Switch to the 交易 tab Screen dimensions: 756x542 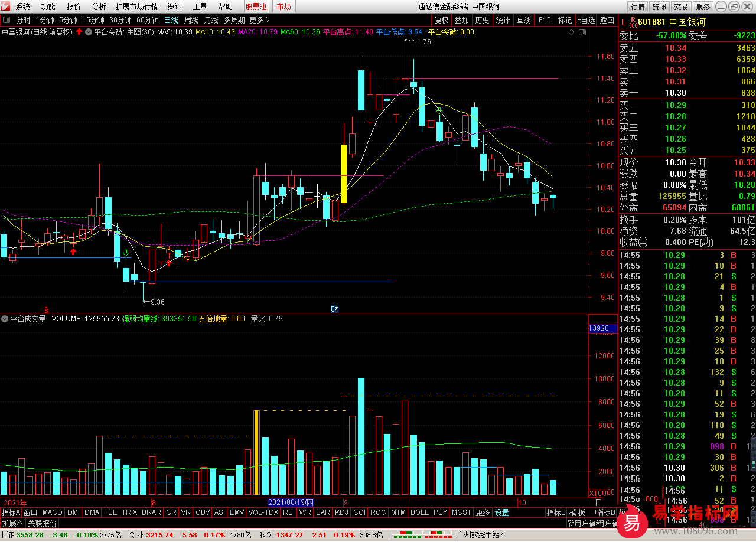point(681,7)
